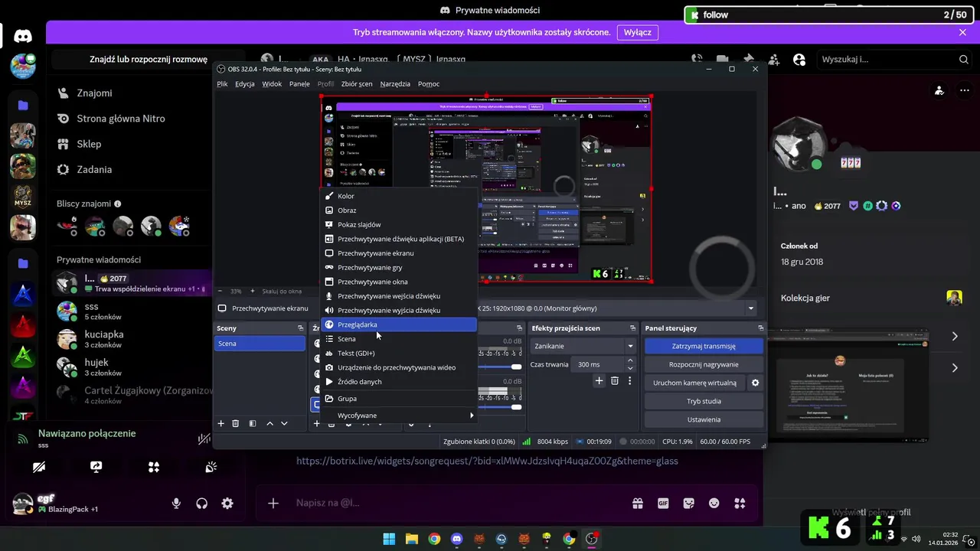Open transition properties three-dot menu
The width and height of the screenshot is (980, 551).
click(x=630, y=380)
